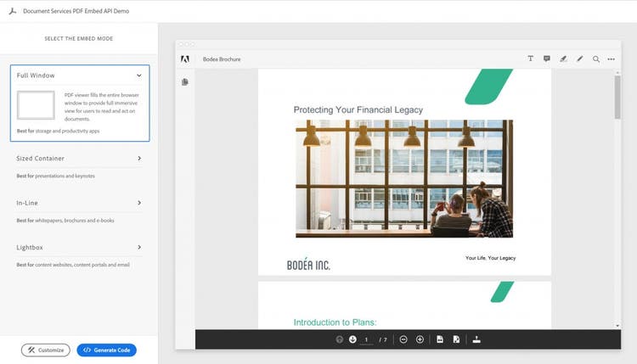
Task: Open the three-dots more options menu
Action: pos(611,59)
